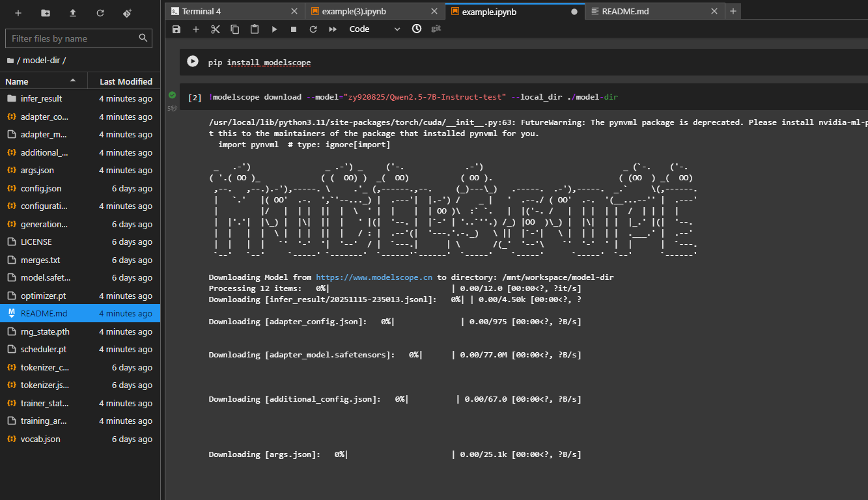The height and width of the screenshot is (500, 868).
Task: Open a new launcher with the plus icon
Action: [x=18, y=13]
